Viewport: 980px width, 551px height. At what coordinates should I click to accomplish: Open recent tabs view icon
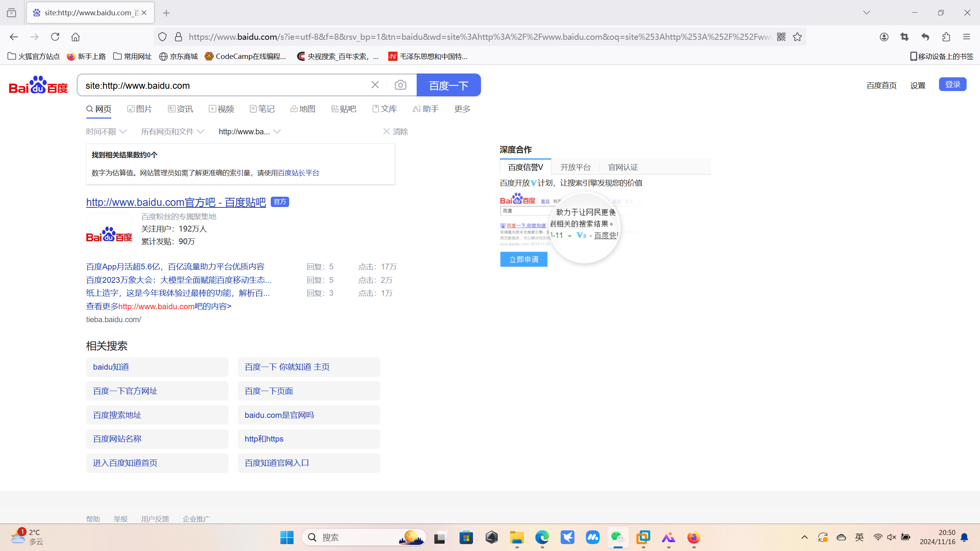[11, 13]
